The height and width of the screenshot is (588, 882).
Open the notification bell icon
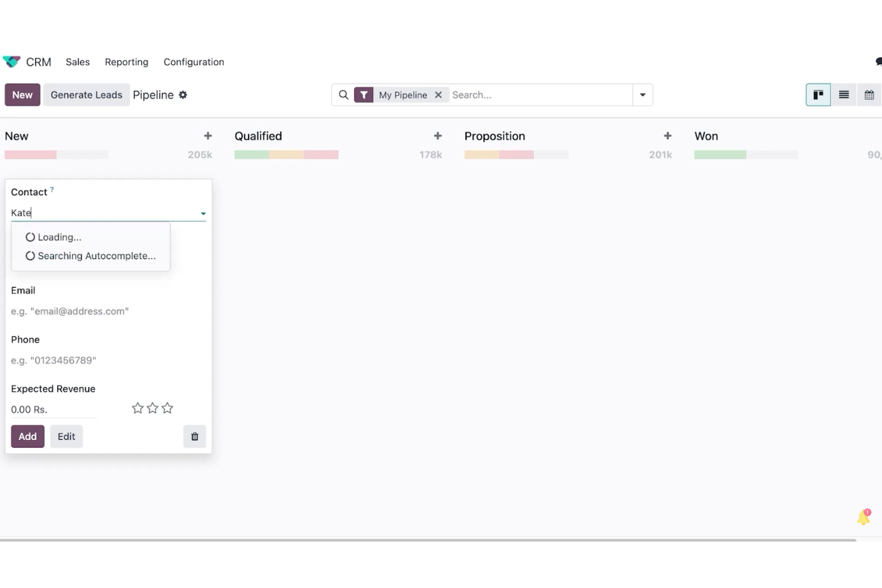point(863,517)
